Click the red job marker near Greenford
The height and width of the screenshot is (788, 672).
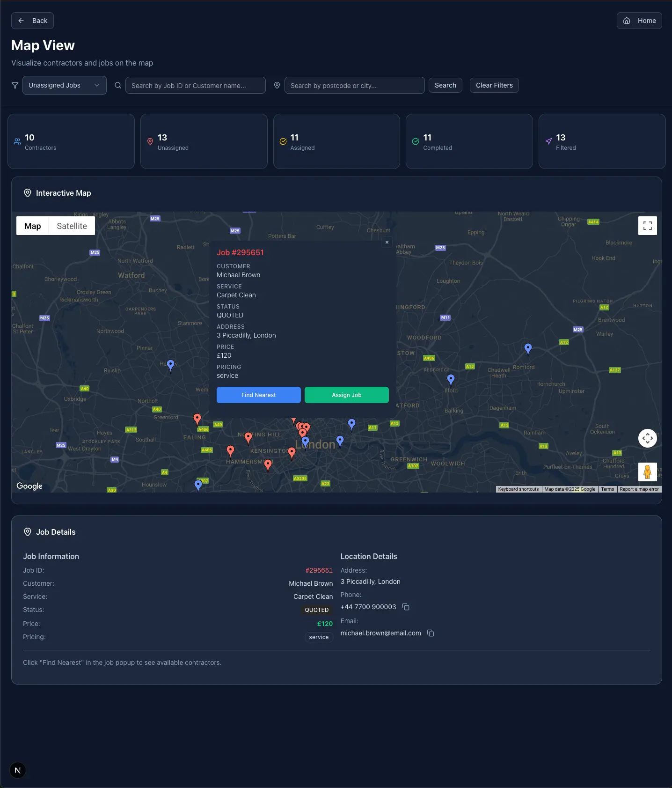pos(197,419)
